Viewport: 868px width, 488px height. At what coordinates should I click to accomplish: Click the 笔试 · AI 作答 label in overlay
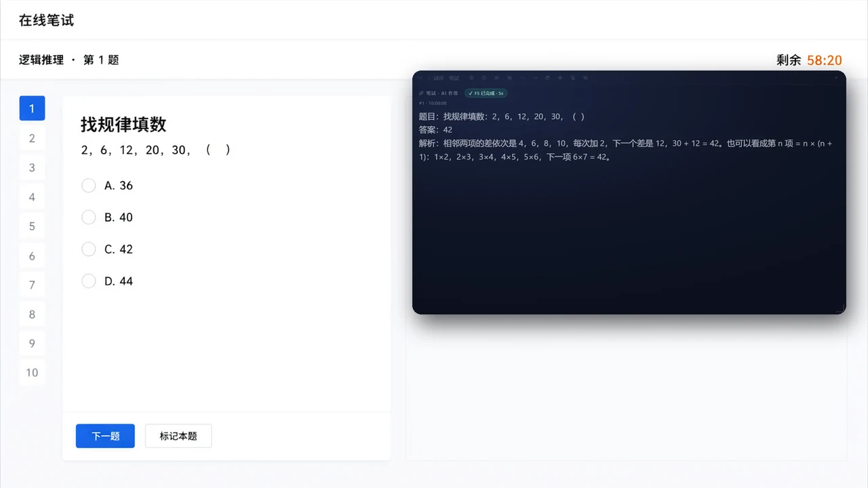pyautogui.click(x=442, y=94)
